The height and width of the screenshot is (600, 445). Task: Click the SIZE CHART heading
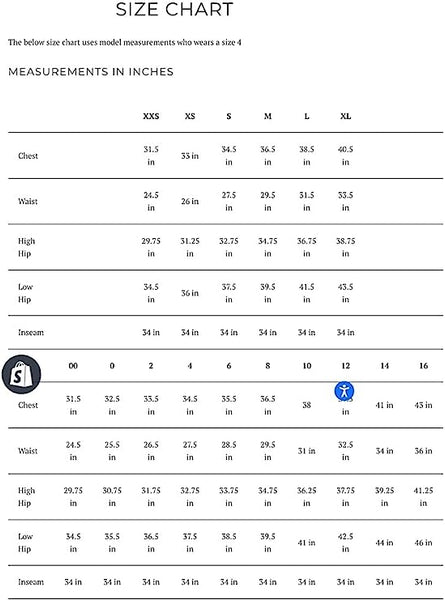174,9
